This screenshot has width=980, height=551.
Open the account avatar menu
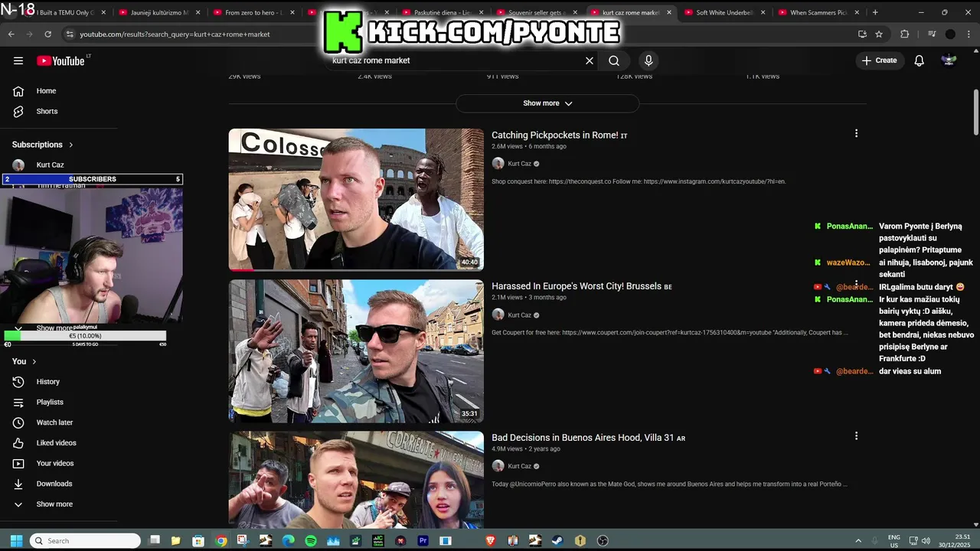pyautogui.click(x=949, y=60)
